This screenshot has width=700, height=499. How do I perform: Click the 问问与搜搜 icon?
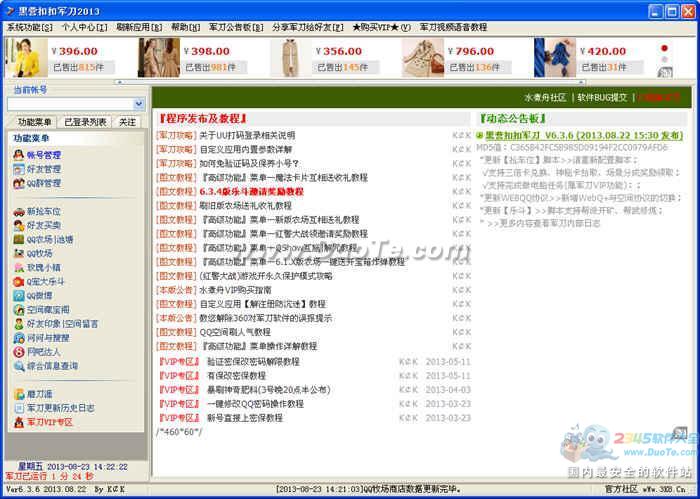click(x=19, y=338)
